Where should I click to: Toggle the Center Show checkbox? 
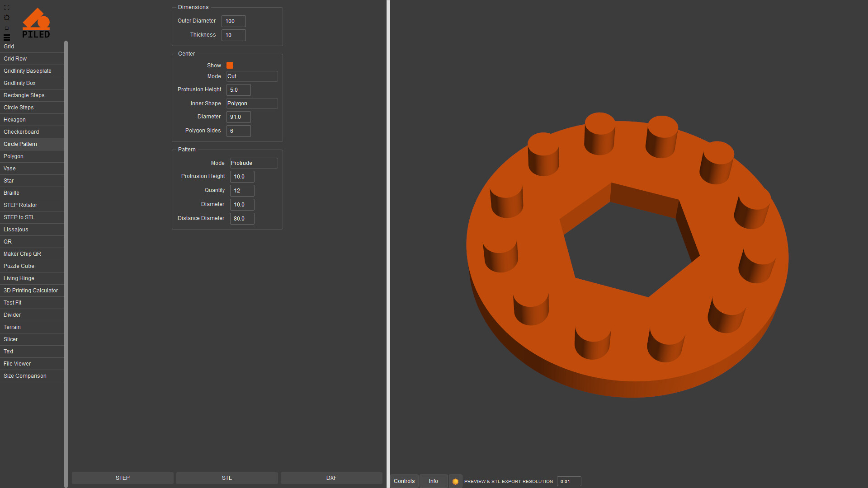230,66
